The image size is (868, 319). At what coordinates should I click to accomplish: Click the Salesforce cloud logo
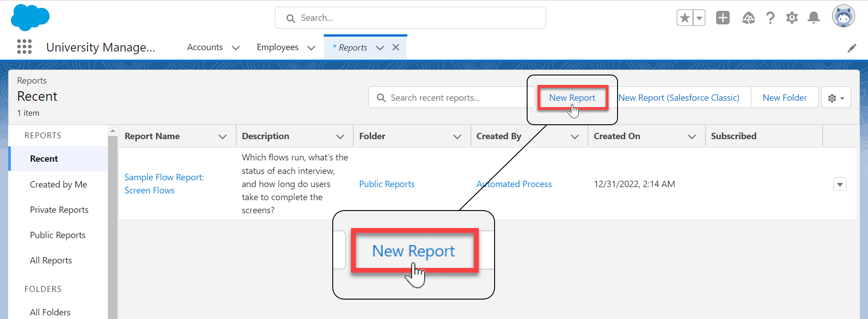tap(30, 18)
